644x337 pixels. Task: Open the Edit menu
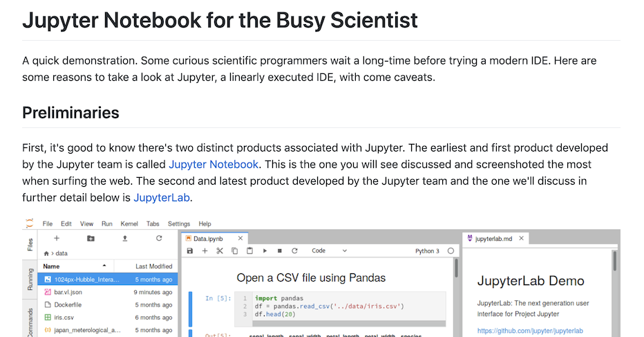pos(66,224)
